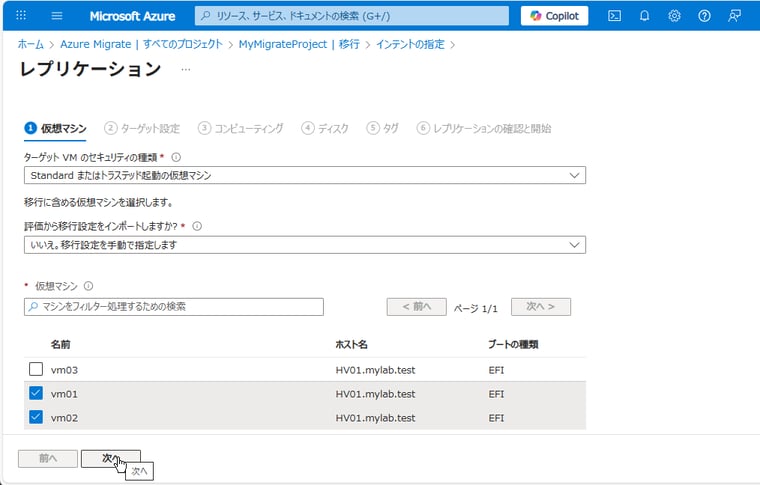
Task: Uncheck the vm01 checkbox
Action: [36, 393]
